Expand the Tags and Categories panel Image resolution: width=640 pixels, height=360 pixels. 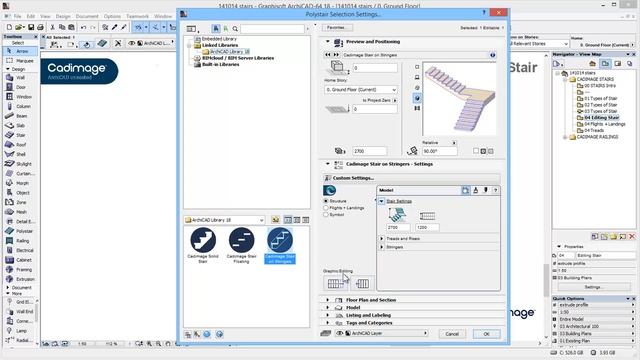coord(327,323)
